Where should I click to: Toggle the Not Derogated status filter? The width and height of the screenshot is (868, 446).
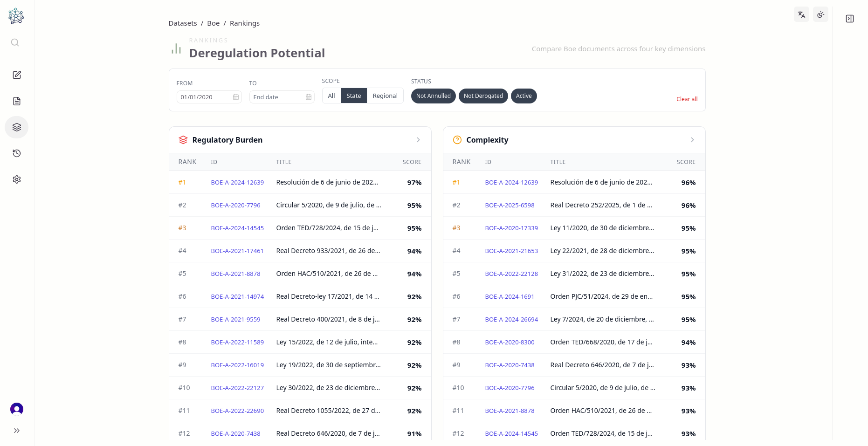point(483,96)
